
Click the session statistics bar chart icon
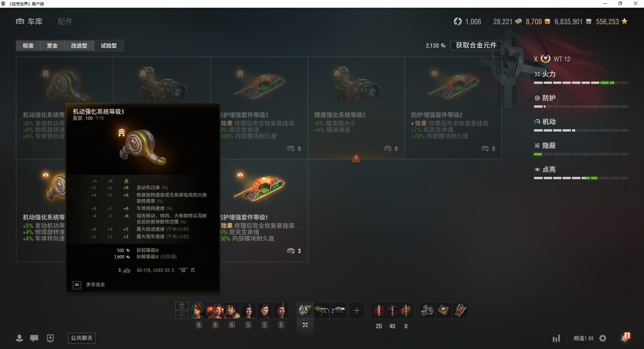click(556, 338)
